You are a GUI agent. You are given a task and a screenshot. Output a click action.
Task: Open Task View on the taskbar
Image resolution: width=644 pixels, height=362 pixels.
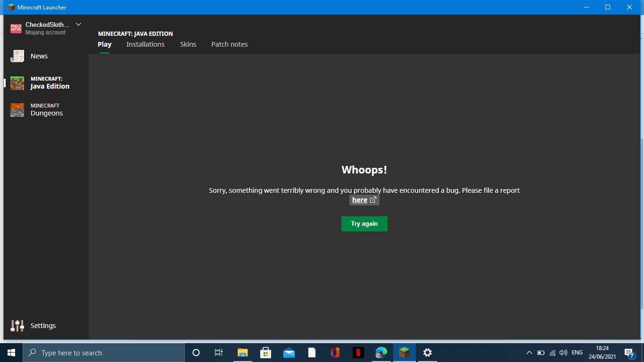click(x=219, y=353)
